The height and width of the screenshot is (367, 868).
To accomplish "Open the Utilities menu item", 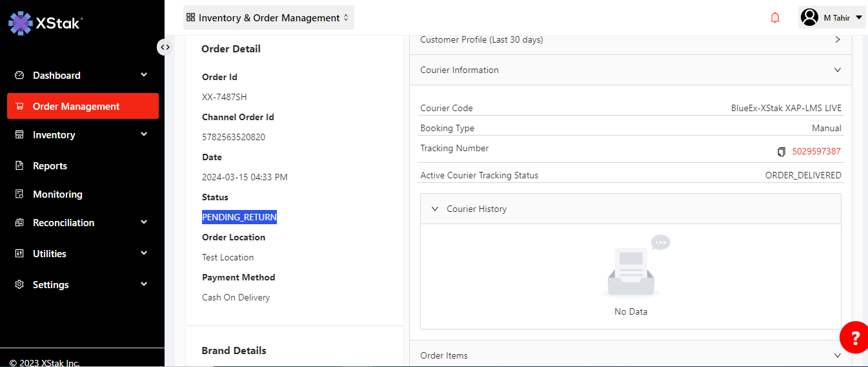I will point(50,254).
